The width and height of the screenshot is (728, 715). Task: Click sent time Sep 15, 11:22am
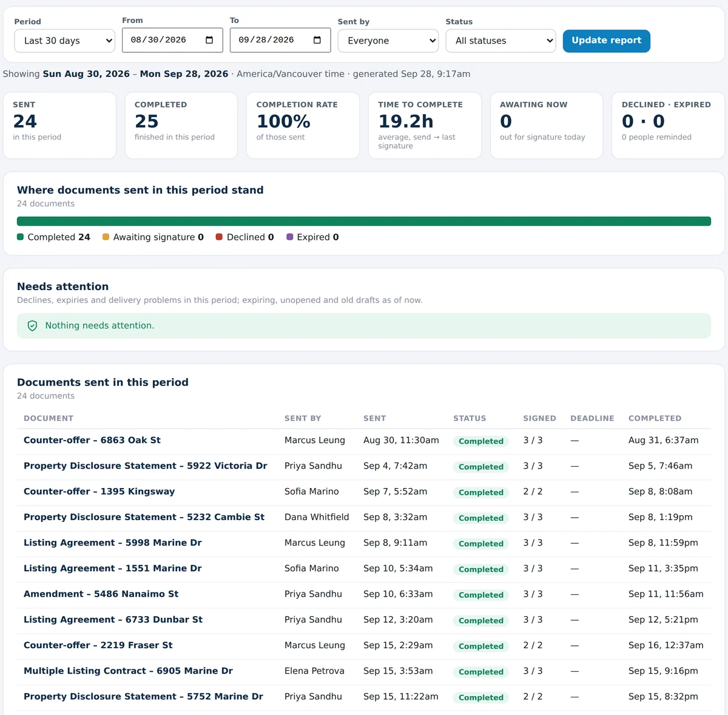click(400, 697)
